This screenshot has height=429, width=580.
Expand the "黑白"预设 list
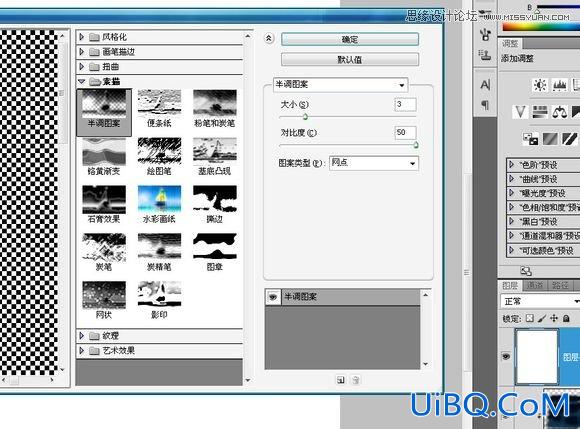pyautogui.click(x=512, y=221)
